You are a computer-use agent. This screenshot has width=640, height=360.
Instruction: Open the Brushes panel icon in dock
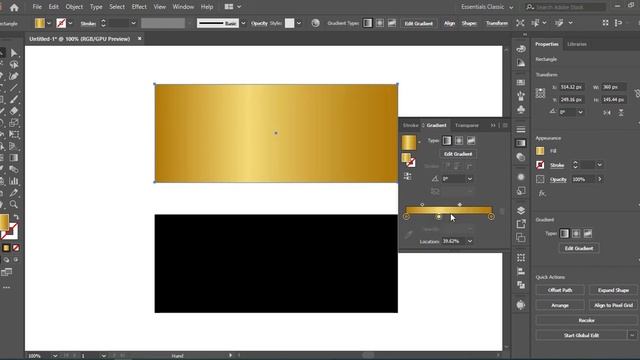tap(521, 96)
